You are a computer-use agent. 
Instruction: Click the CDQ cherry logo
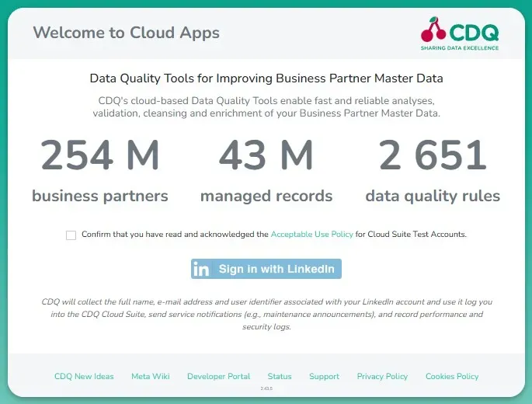pos(460,33)
